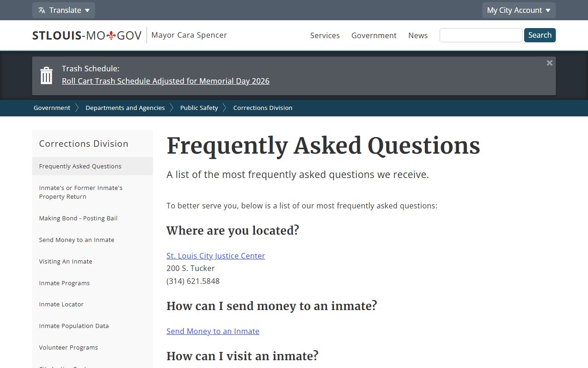588x368 pixels.
Task: Click the Mayor Cara Spencer text
Action: tap(189, 35)
